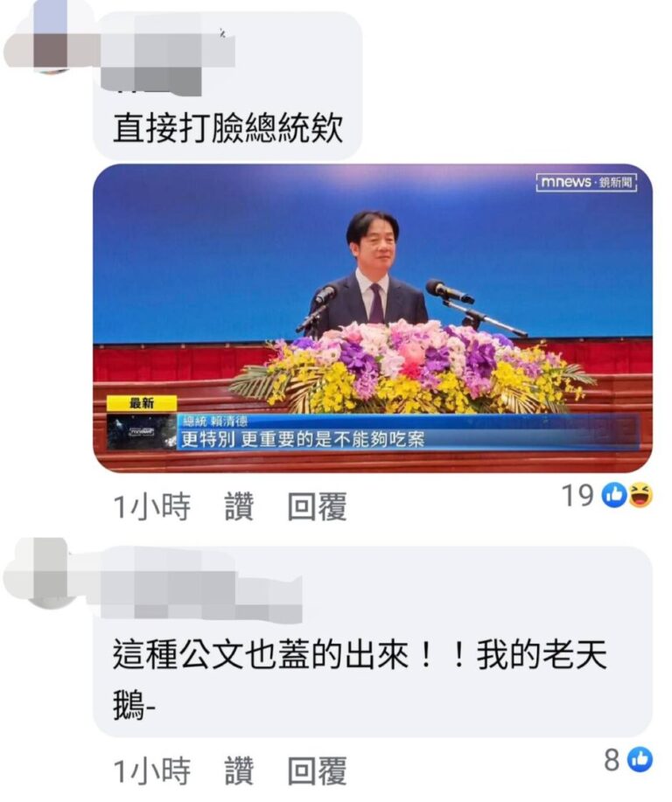Image resolution: width=672 pixels, height=802 pixels.
Task: Like the second comment via 讚
Action: coord(240,771)
